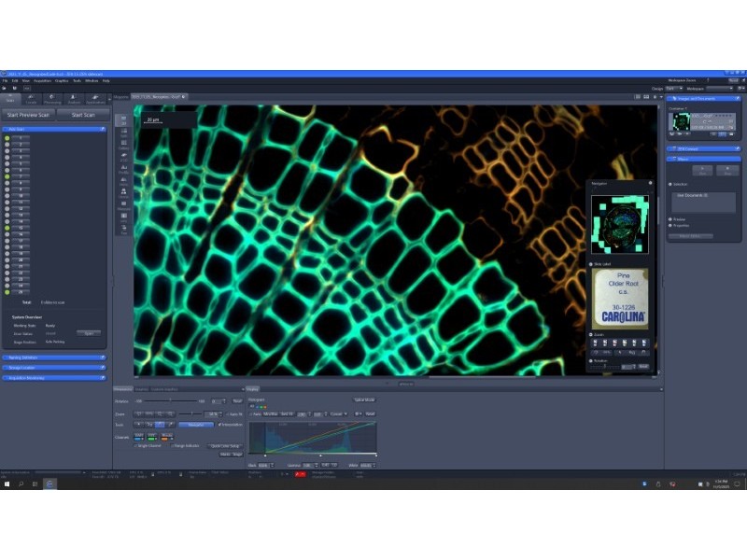Collapse the navigator Zoom section
The width and height of the screenshot is (747, 560).
click(x=591, y=335)
